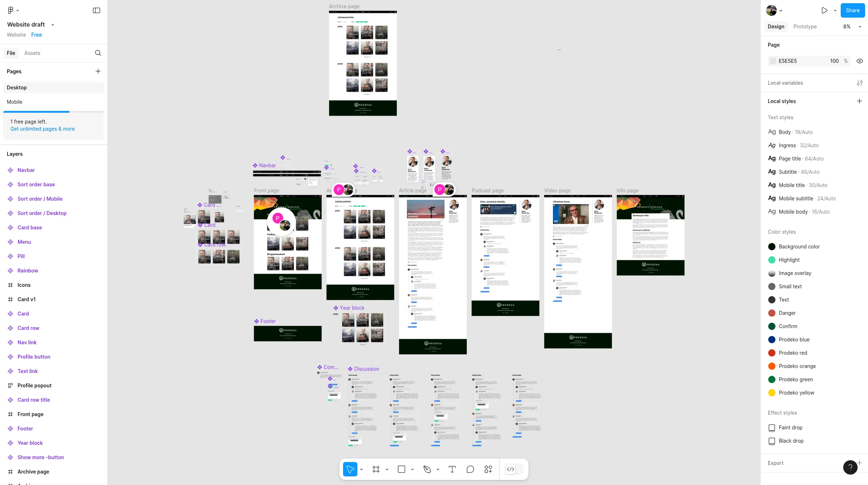This screenshot has height=485, width=868.
Task: Select the Frame tool
Action: tap(376, 469)
